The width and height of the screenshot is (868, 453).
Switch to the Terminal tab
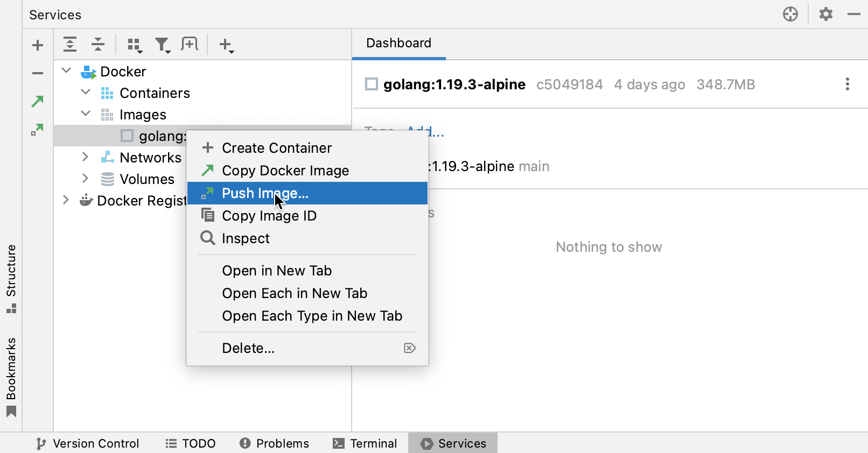click(x=365, y=443)
